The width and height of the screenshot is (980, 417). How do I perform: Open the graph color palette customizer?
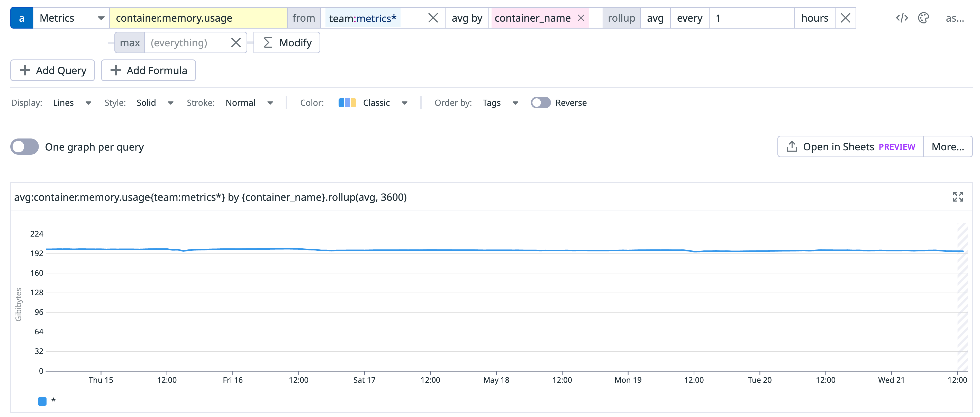point(924,18)
